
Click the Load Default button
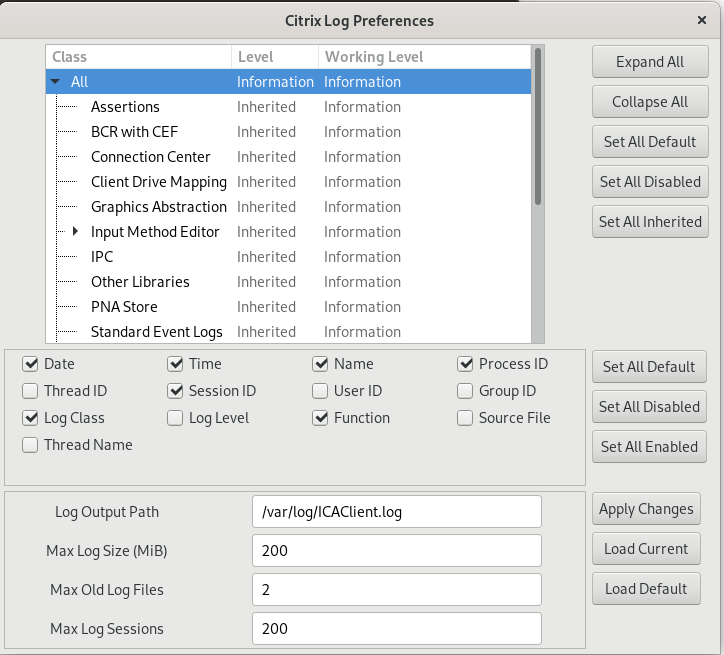coord(646,589)
